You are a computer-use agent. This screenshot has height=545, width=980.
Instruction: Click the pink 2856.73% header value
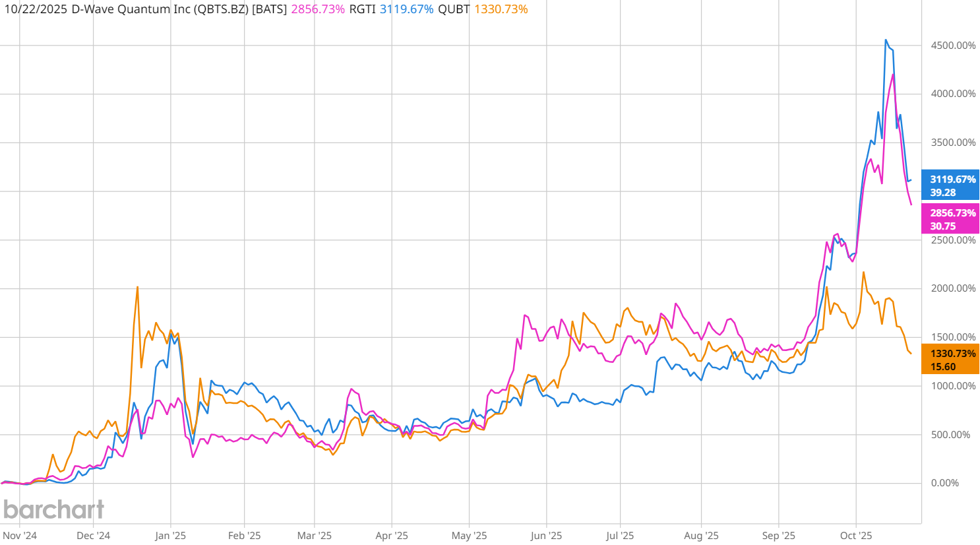(317, 9)
